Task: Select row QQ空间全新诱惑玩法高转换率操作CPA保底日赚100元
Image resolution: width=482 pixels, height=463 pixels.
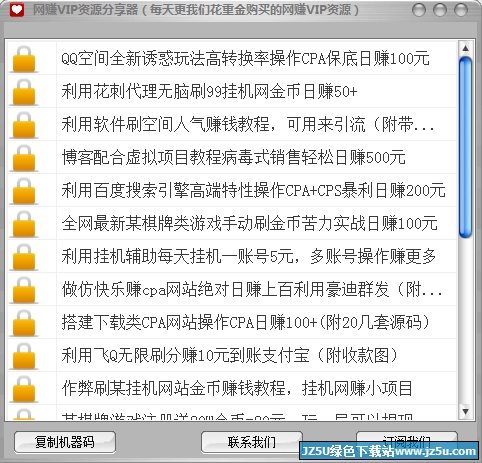Action: [232, 58]
